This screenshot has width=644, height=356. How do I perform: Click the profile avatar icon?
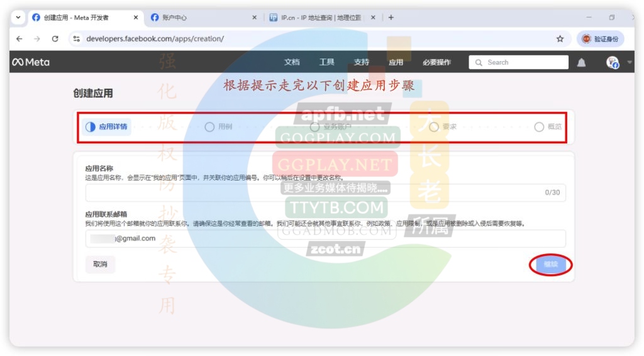tap(612, 62)
